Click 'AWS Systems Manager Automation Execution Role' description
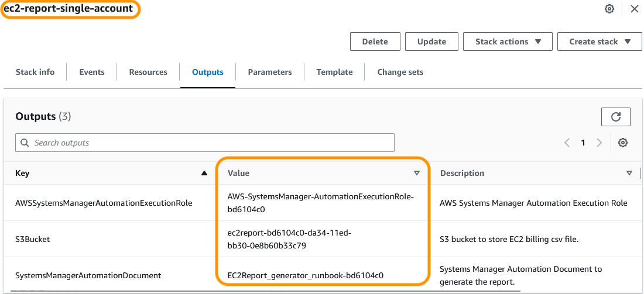The height and width of the screenshot is (294, 644). tap(533, 203)
